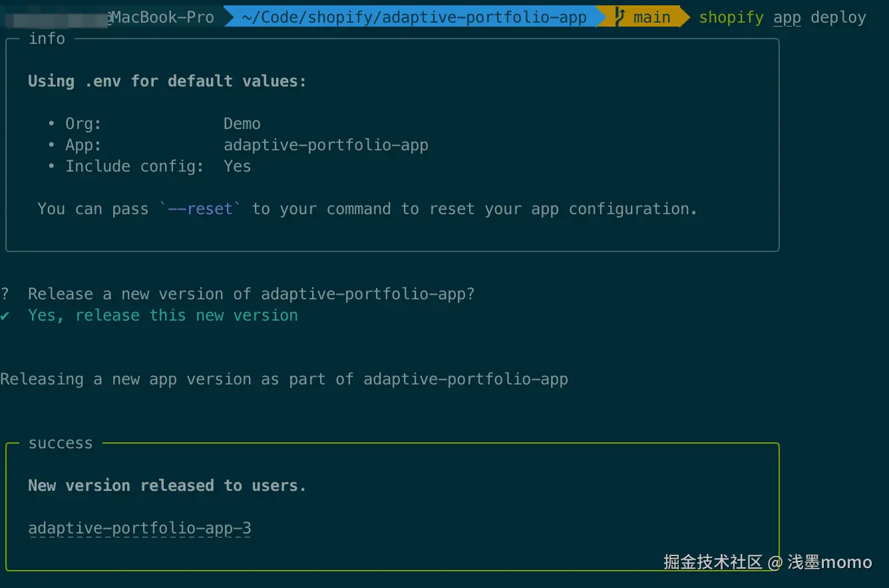Viewport: 889px width, 588px height.
Task: Click the path segment ~/Code/shopify/adaptive-portfolio-app
Action: coord(415,17)
